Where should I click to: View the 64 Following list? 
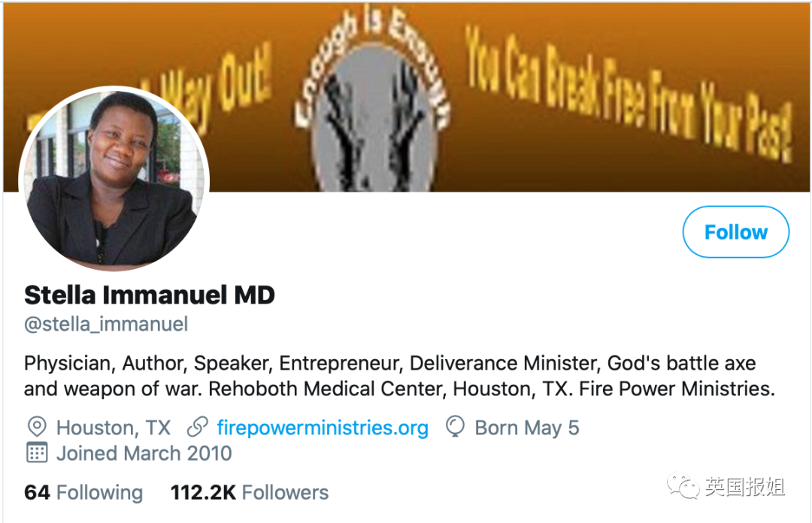pos(83,492)
